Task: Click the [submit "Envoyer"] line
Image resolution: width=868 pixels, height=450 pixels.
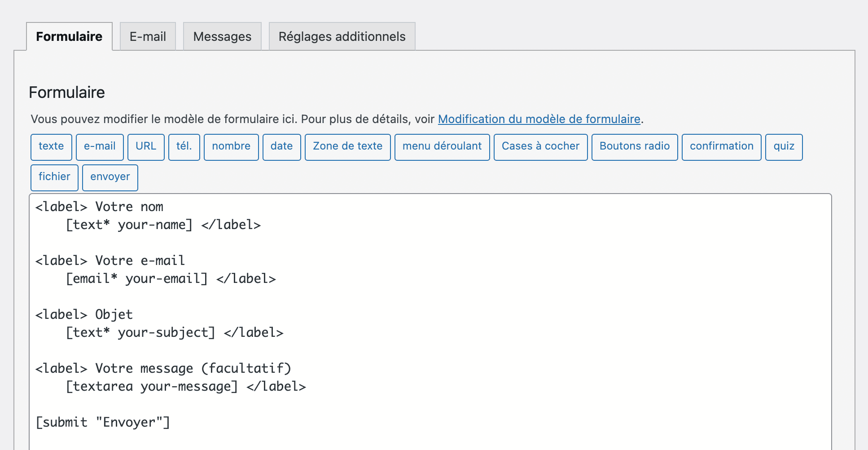Action: [103, 422]
